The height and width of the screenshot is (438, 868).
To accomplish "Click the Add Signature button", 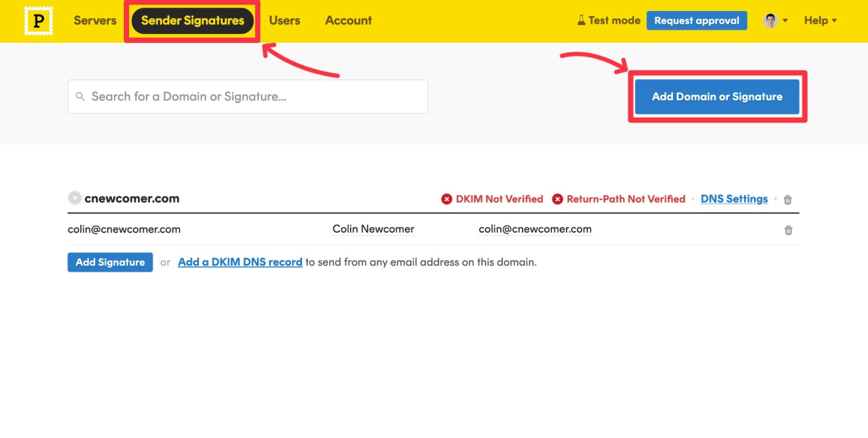I will point(110,262).
